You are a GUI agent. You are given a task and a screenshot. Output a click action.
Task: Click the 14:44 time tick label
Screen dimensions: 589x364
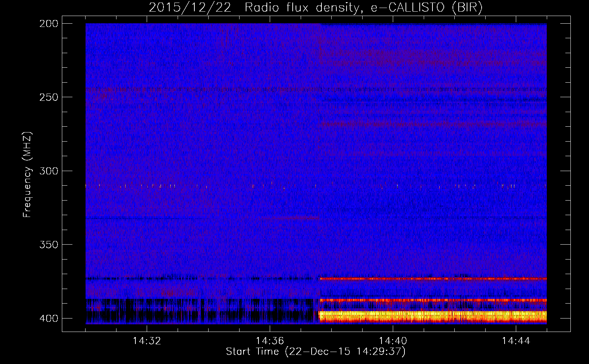516,341
